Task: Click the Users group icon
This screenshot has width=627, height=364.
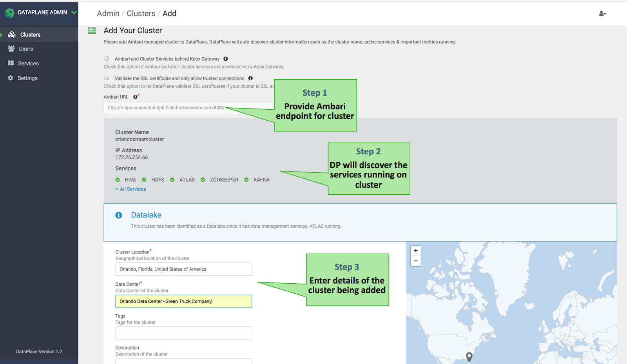Action: click(x=11, y=49)
